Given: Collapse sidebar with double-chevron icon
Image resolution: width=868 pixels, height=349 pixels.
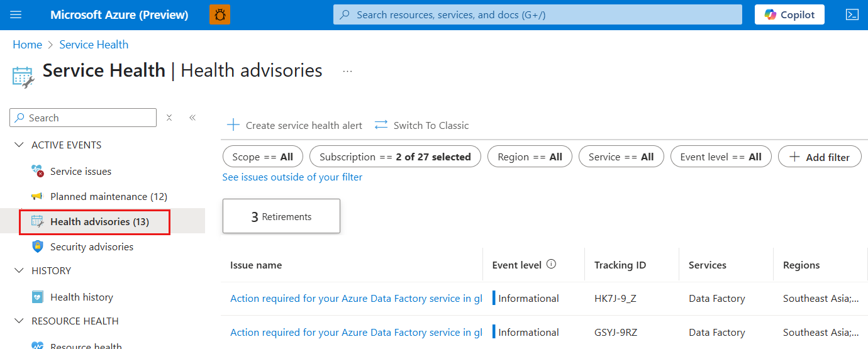Looking at the screenshot, I should click(x=192, y=118).
